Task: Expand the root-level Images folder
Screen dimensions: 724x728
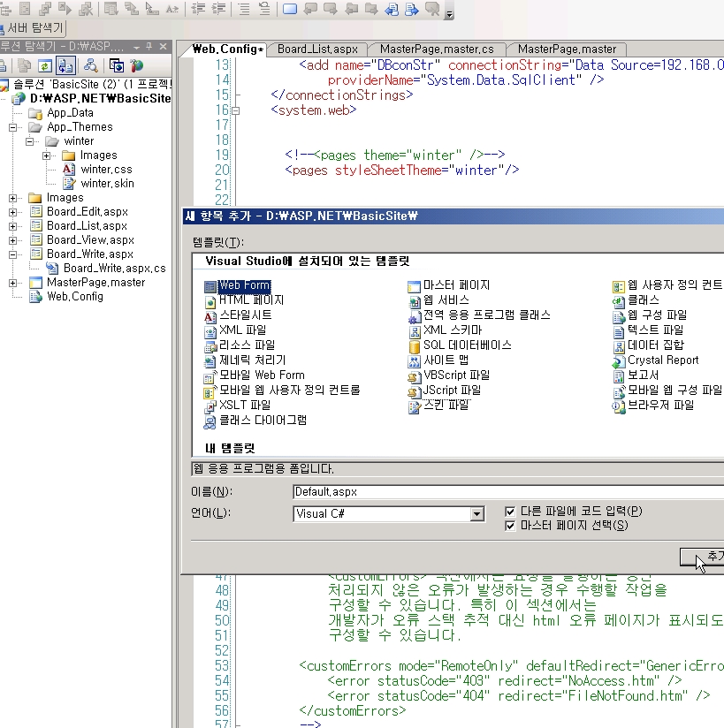Action: [13, 198]
